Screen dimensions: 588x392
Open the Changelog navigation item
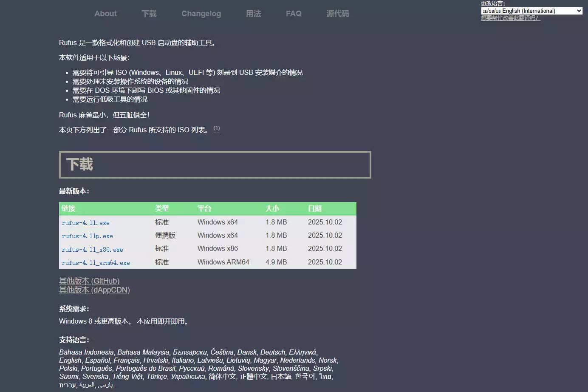click(x=201, y=14)
